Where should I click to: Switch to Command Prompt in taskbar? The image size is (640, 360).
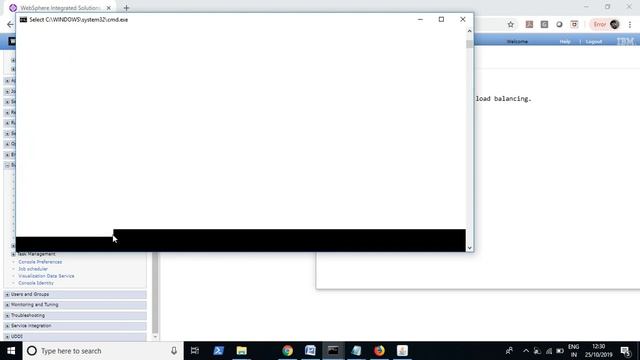(x=333, y=351)
